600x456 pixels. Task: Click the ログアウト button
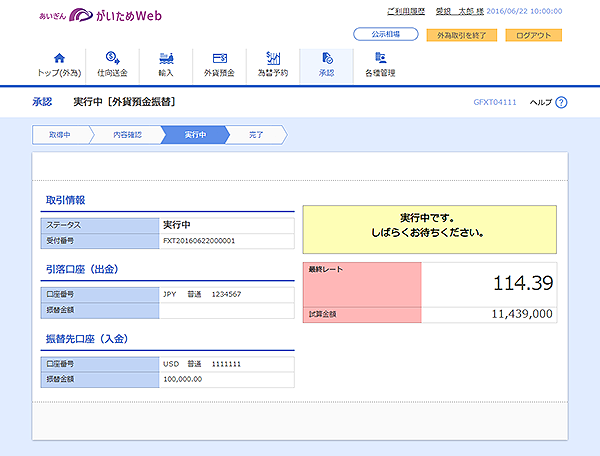(533, 35)
